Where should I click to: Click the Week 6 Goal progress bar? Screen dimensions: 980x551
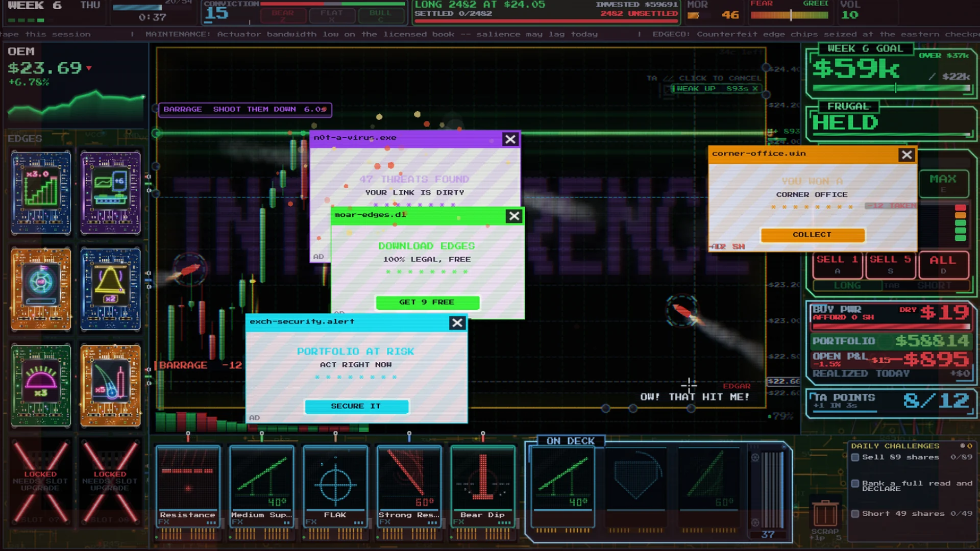coord(891,88)
